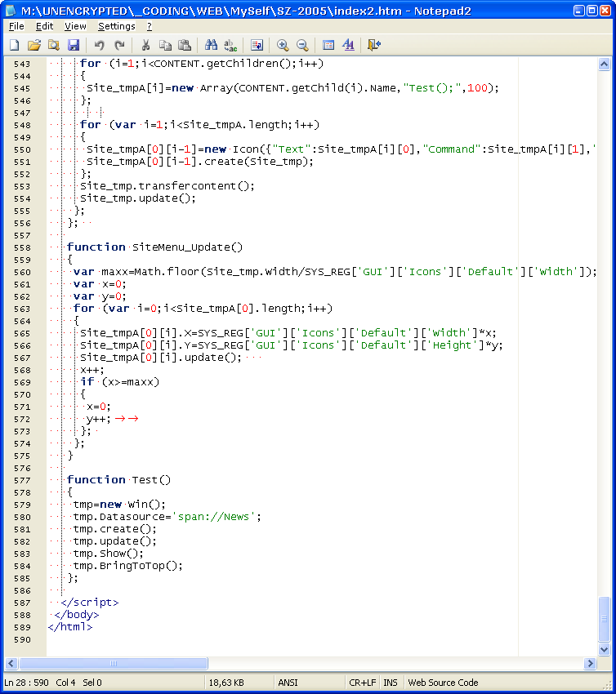This screenshot has width=616, height=694.
Task: Open Replace with the abc icon
Action: click(x=230, y=45)
